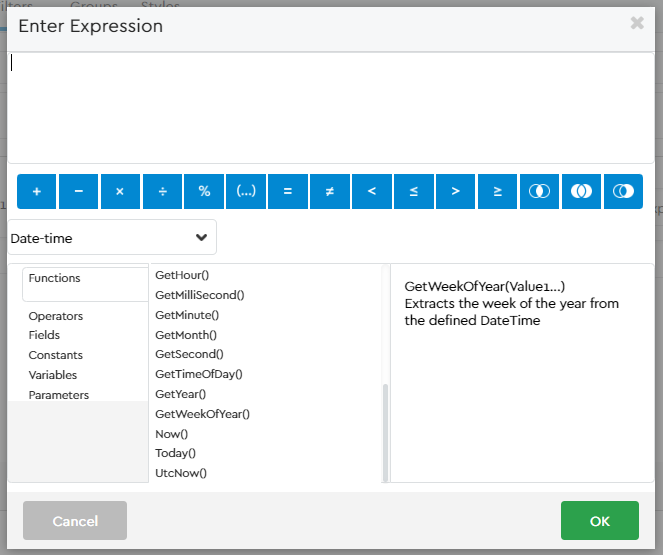663x555 pixels.
Task: Click inside the expression text area
Action: click(x=330, y=105)
